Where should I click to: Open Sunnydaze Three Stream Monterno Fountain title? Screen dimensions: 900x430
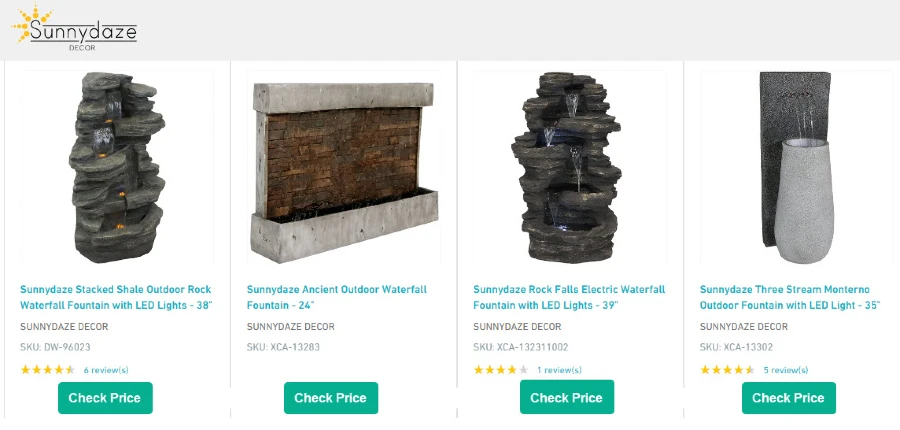(x=790, y=297)
